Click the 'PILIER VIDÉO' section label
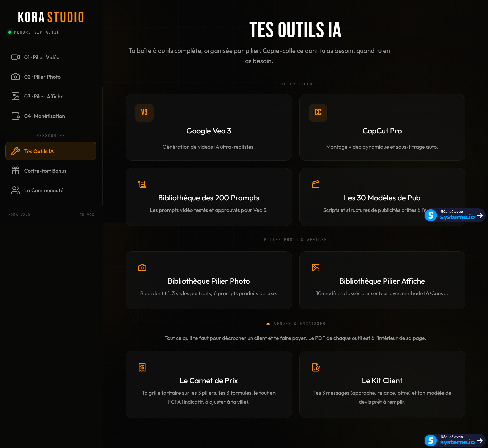Viewport: 488px width, 448px height. [295, 84]
